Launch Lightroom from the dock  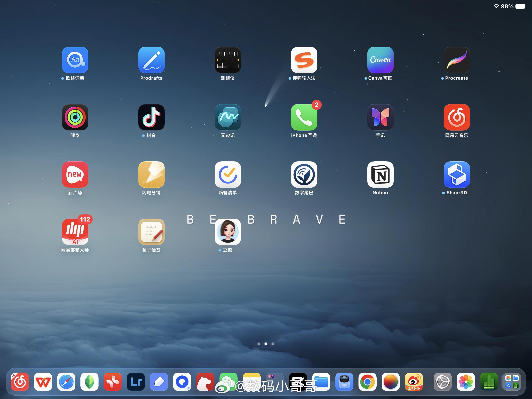click(136, 382)
